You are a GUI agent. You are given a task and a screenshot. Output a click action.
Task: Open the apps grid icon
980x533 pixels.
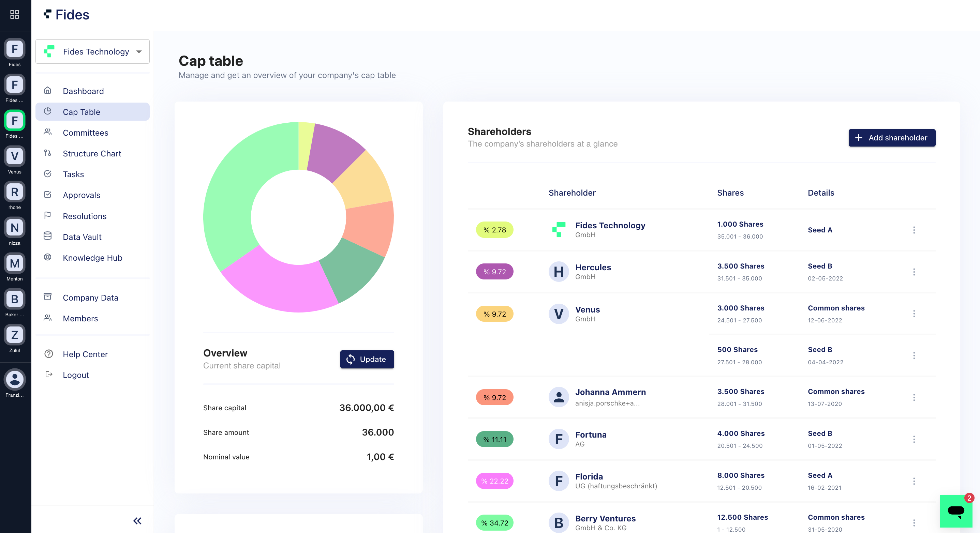14,14
